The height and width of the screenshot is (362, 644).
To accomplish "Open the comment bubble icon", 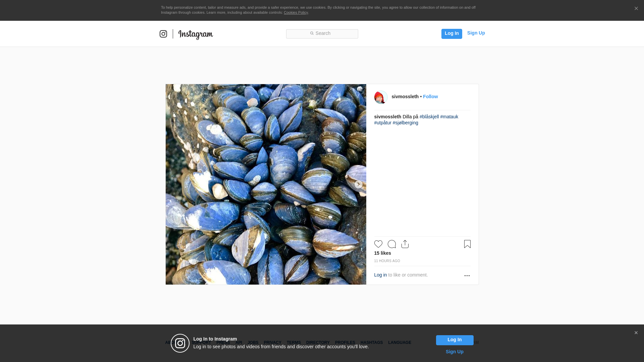I will (x=391, y=244).
